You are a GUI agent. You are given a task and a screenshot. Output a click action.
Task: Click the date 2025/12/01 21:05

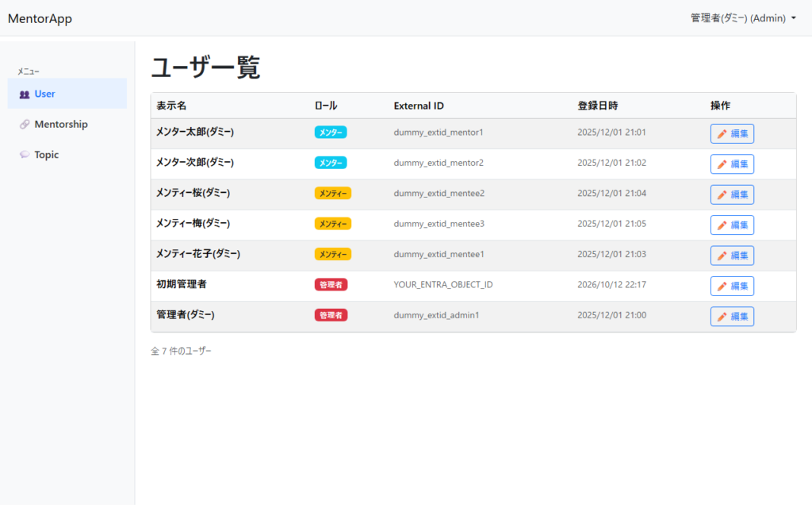pyautogui.click(x=611, y=224)
